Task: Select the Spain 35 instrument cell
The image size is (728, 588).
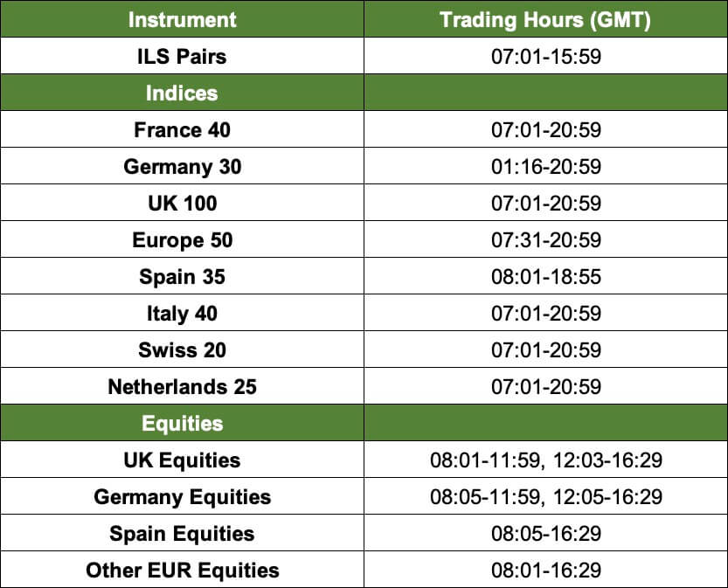Action: coord(182,277)
